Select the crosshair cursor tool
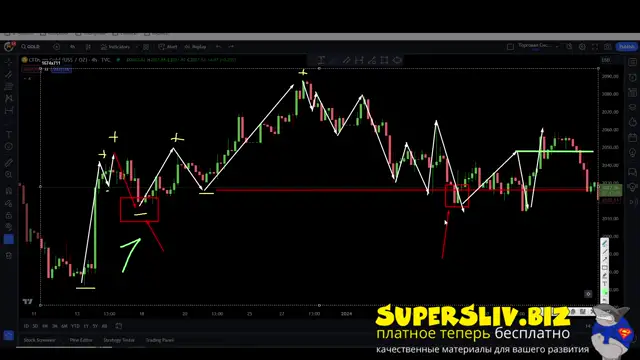 coord(9,62)
